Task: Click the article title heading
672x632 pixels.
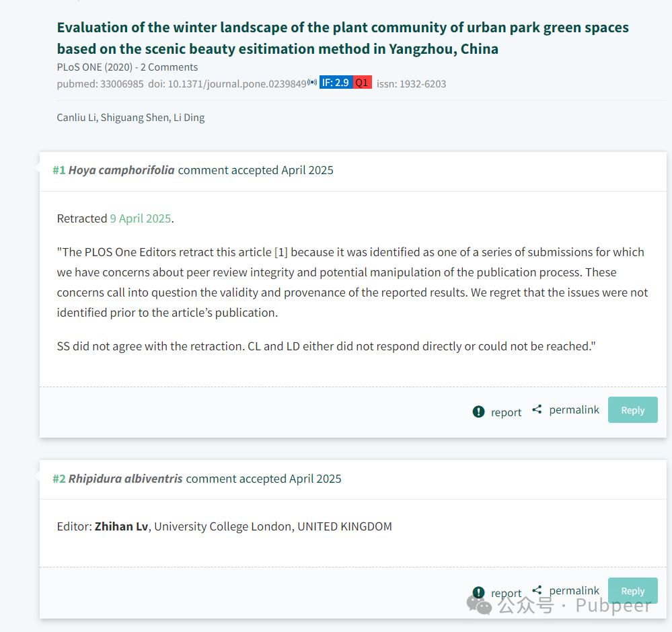Action: [x=343, y=38]
